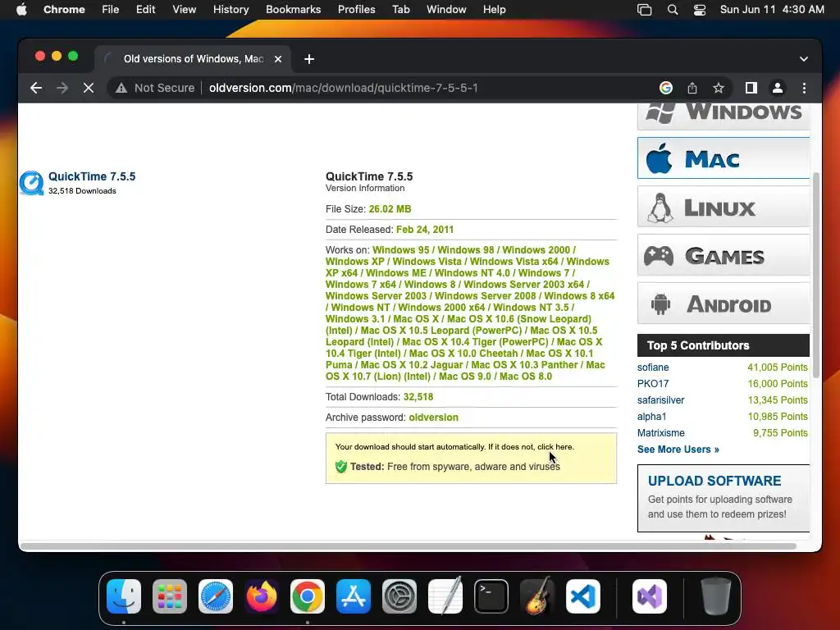Open contributor alpha1's profile

tap(652, 416)
